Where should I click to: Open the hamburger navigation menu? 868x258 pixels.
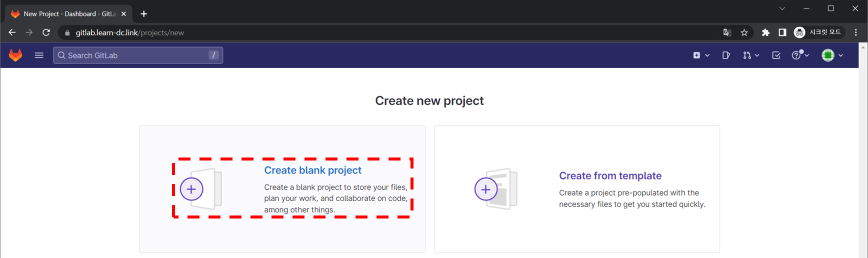pos(39,55)
